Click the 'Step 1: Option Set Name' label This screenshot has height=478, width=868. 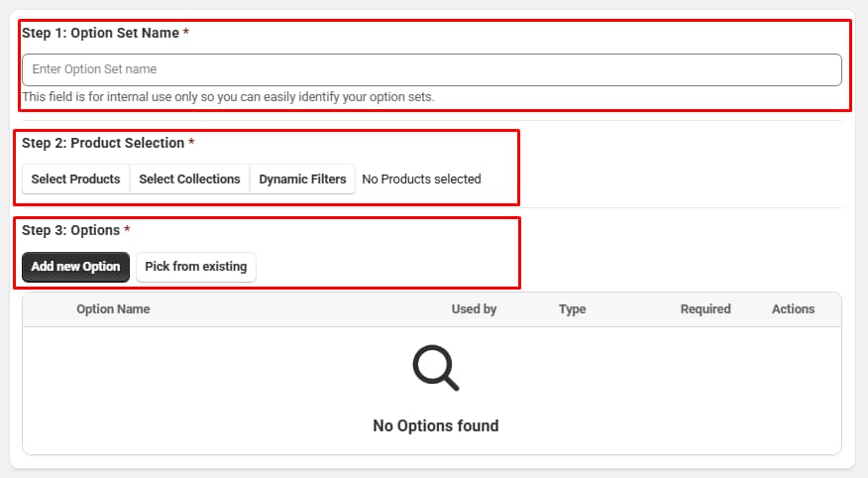pyautogui.click(x=105, y=34)
